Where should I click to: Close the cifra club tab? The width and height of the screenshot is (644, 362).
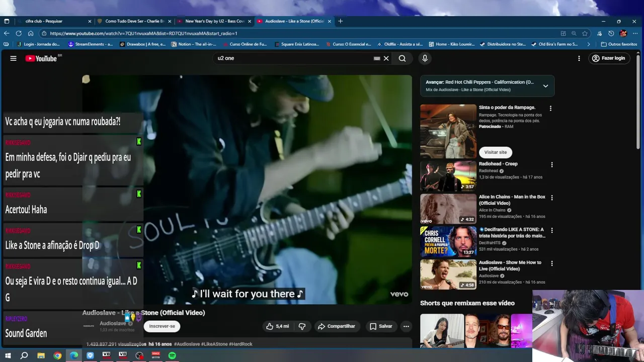[90, 21]
